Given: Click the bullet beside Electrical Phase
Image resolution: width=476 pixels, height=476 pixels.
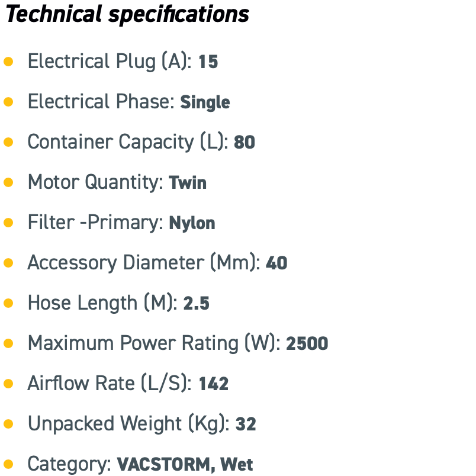Looking at the screenshot, I should coord(8,102).
